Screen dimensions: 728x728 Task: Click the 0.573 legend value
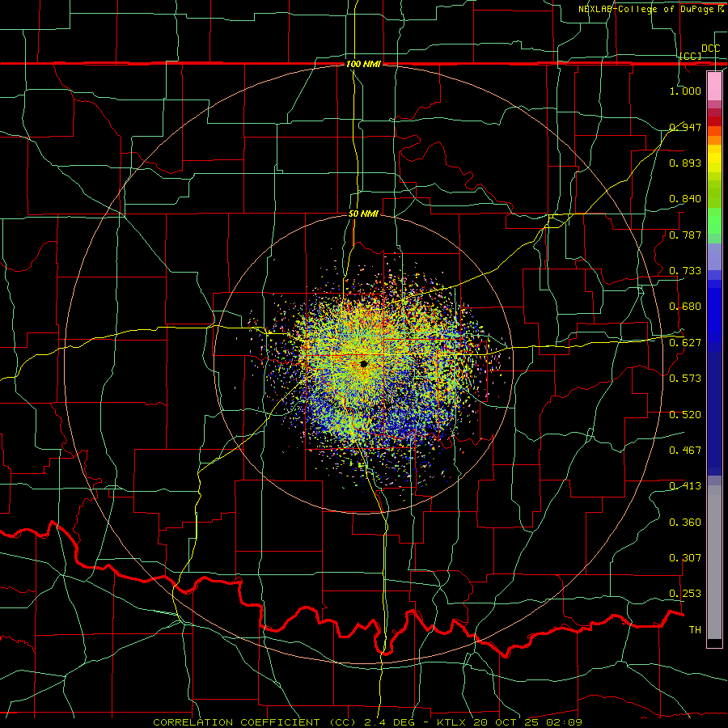(685, 378)
